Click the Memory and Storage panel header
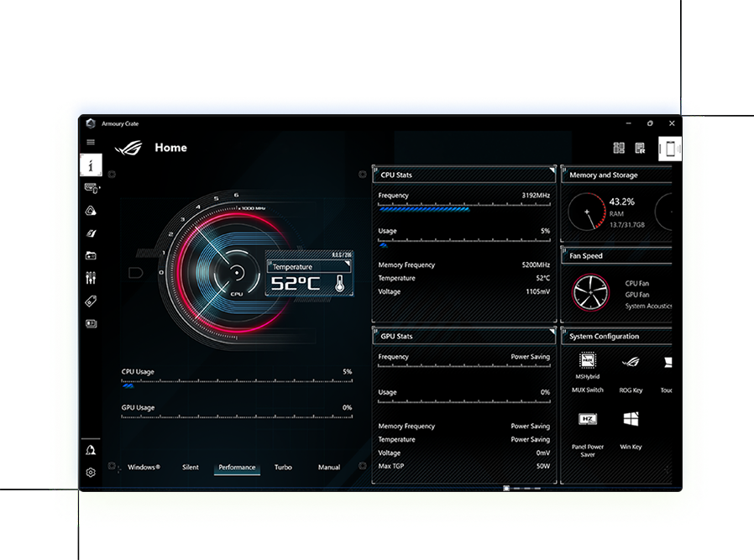Screen dimensions: 754x560 click(617, 175)
